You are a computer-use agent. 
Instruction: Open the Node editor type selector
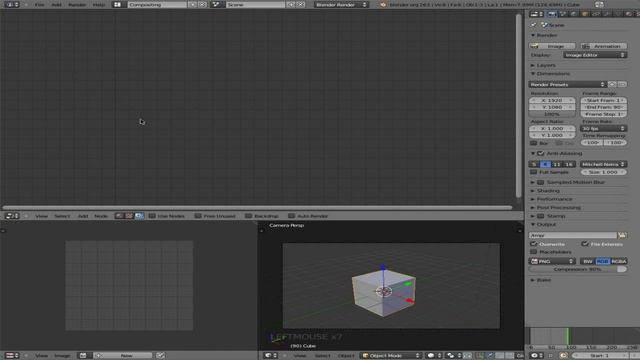[x=11, y=216]
